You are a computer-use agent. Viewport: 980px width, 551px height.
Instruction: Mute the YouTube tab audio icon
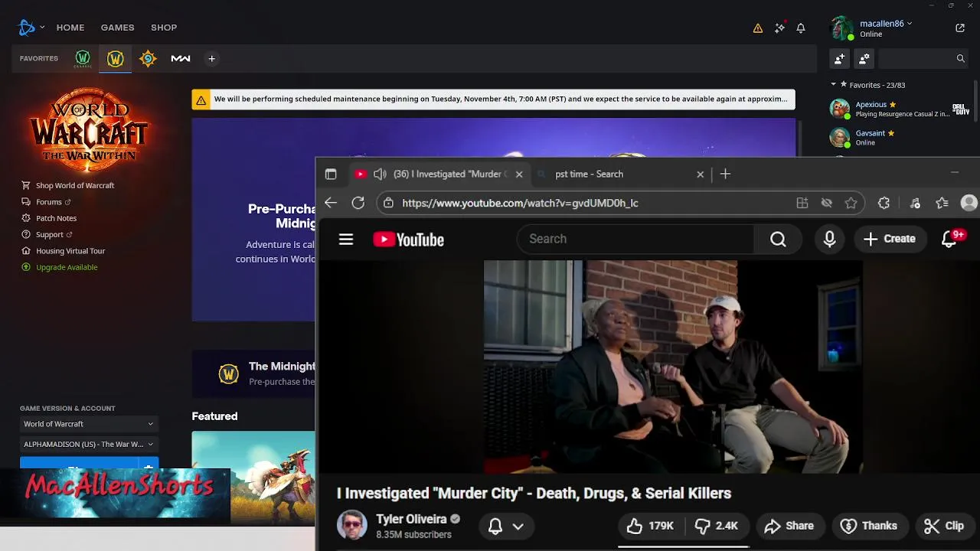click(x=380, y=174)
